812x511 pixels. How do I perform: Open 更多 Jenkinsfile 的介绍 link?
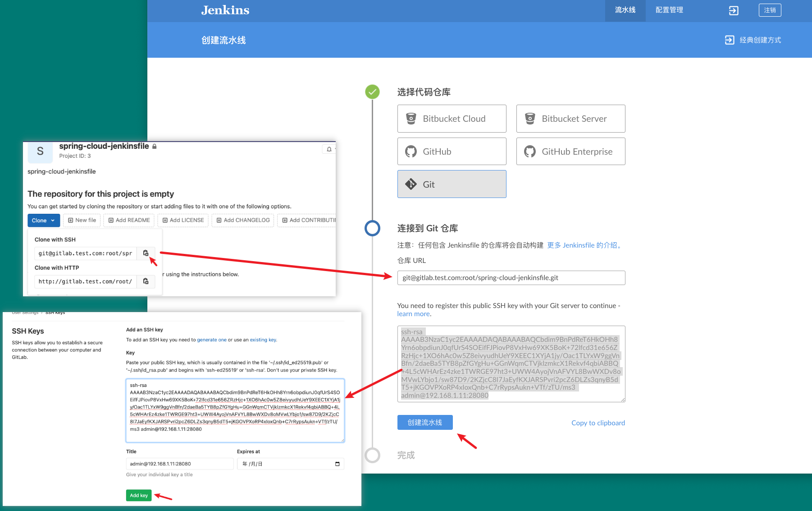(x=585, y=245)
